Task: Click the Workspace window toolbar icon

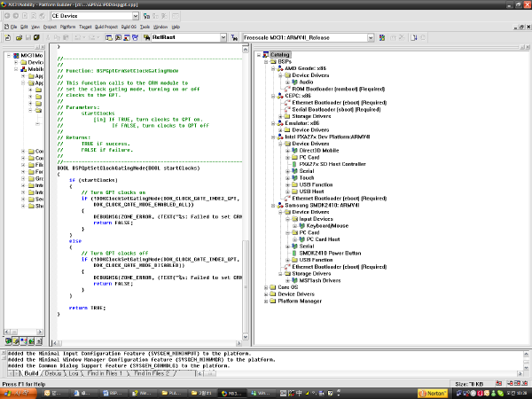Action: pos(109,37)
